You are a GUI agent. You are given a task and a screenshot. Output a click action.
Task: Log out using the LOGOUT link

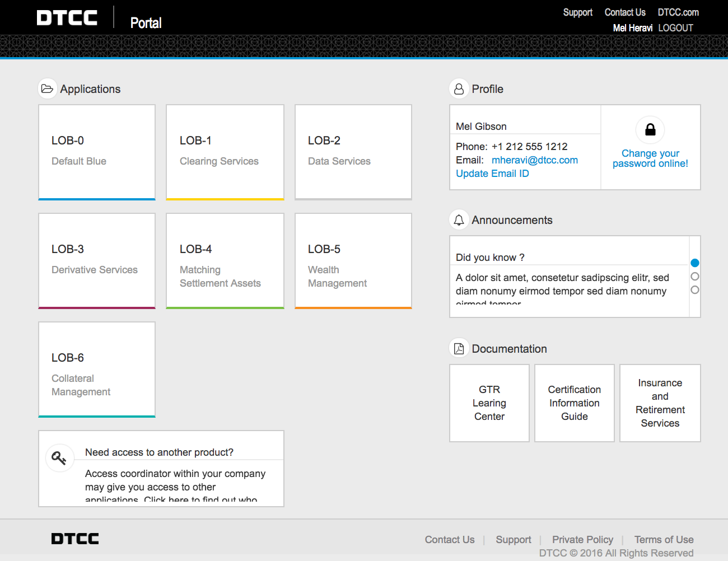(x=676, y=28)
